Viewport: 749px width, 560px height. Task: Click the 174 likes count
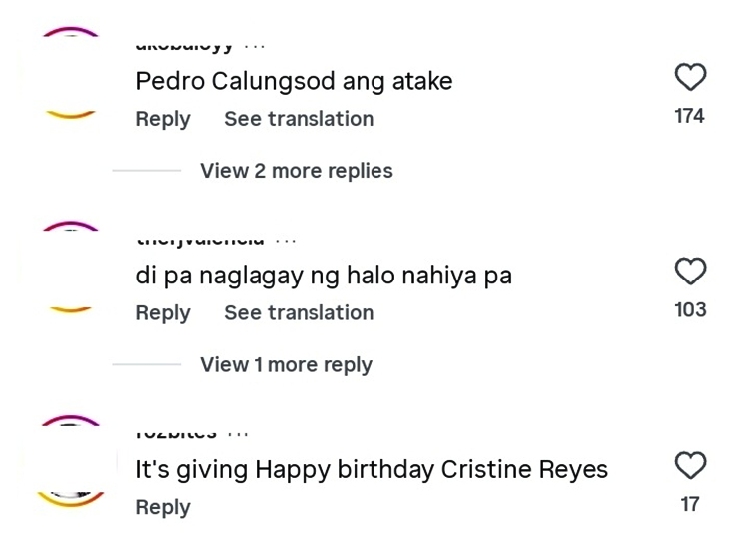(x=689, y=116)
